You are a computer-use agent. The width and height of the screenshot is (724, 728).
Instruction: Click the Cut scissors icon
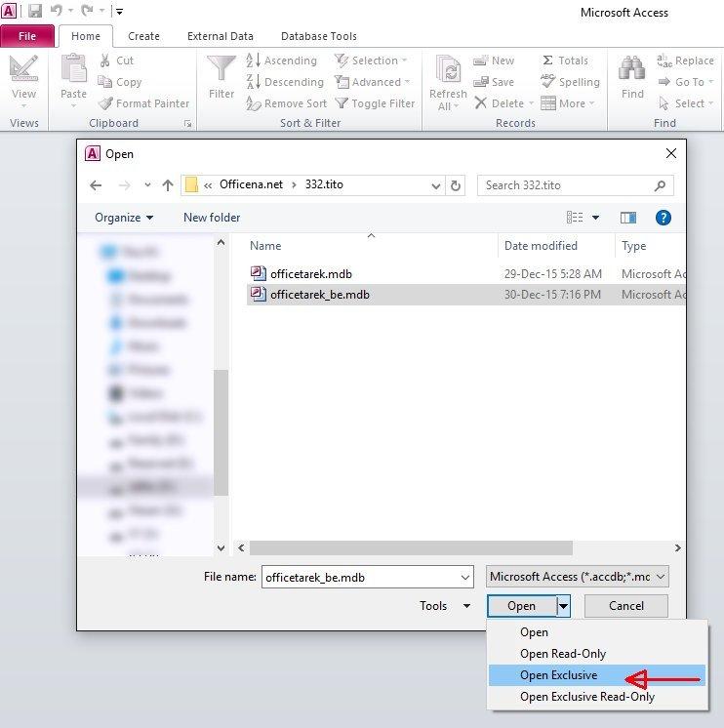click(x=105, y=61)
